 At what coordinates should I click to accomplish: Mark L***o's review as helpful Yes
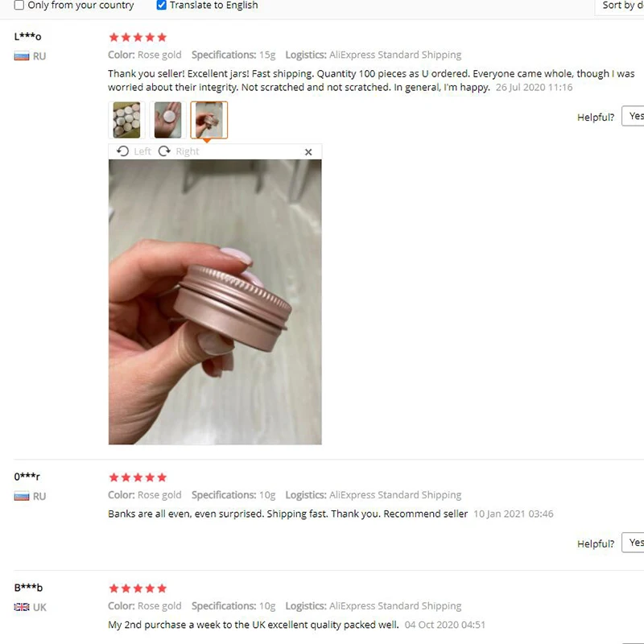(x=634, y=116)
